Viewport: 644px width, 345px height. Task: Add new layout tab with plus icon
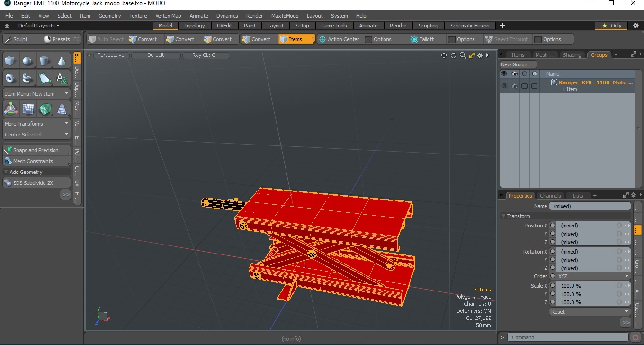click(x=502, y=26)
